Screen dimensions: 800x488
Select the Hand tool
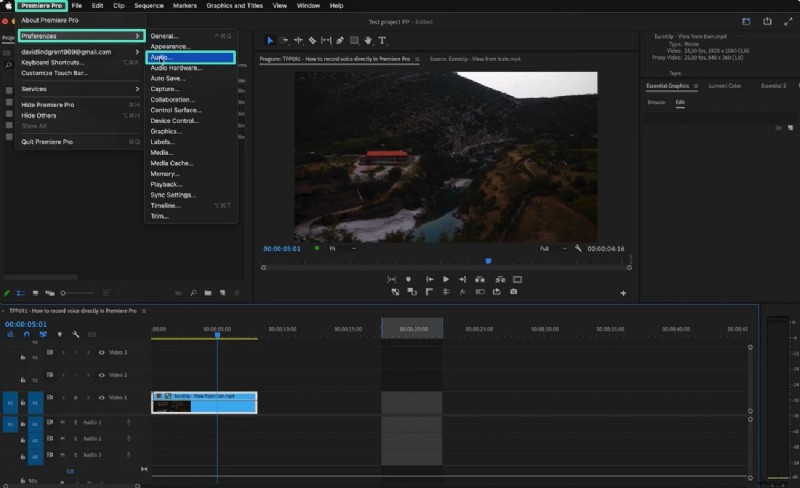[x=368, y=40]
